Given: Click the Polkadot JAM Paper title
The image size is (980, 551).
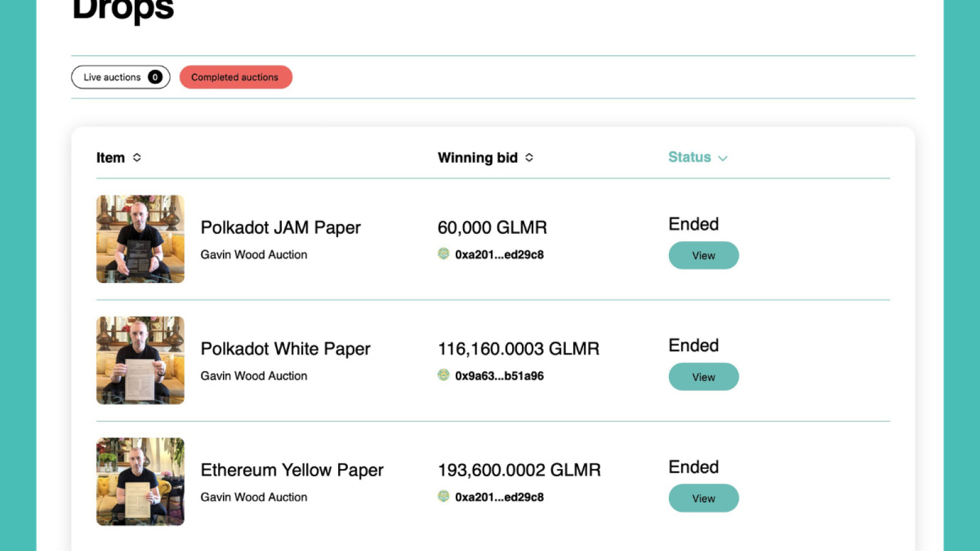Looking at the screenshot, I should click(281, 228).
